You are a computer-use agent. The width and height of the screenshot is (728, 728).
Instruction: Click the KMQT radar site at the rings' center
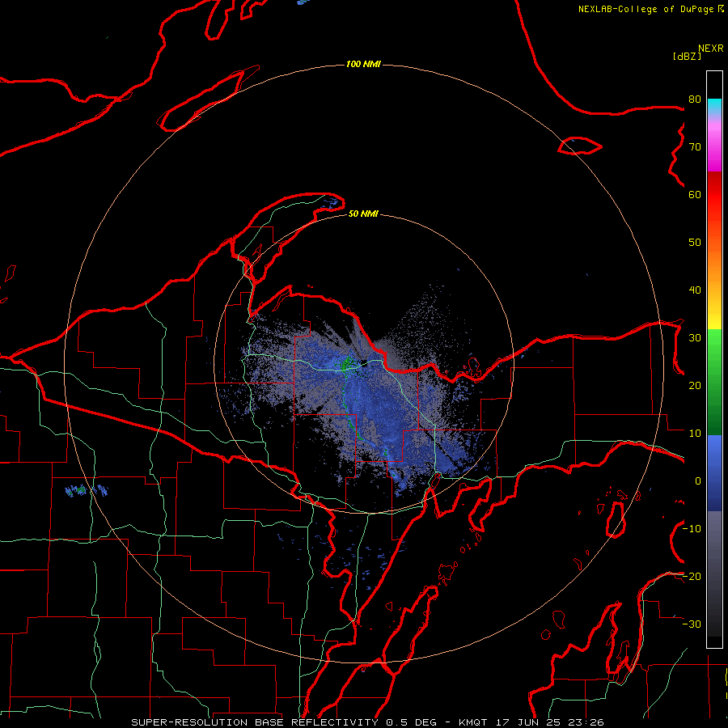[x=363, y=363]
